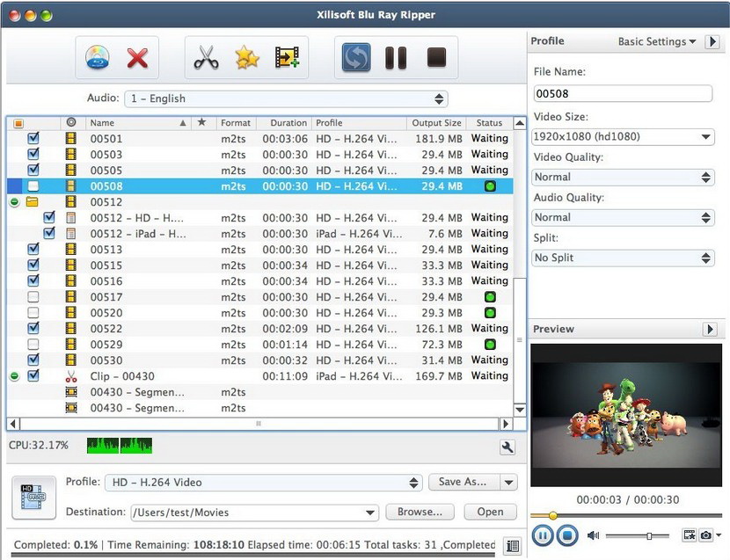Pause conversion using the toolbar pause icon
The height and width of the screenshot is (560, 730).
click(x=396, y=58)
